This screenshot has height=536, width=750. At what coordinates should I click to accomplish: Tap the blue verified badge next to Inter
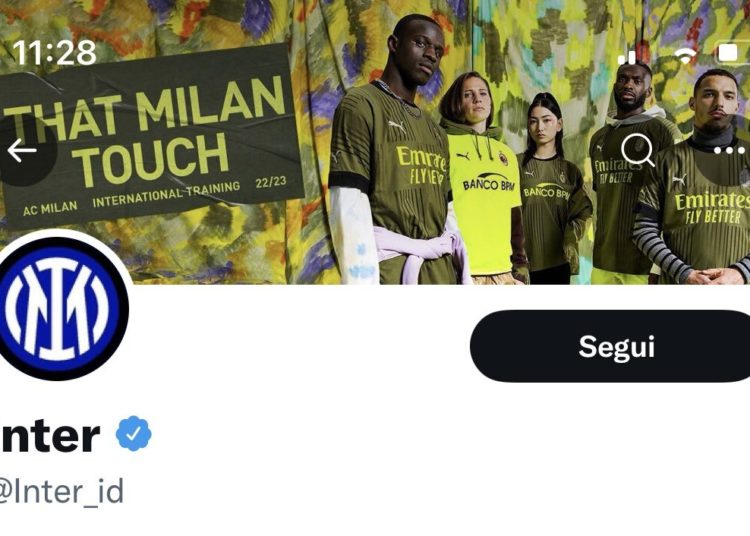pos(133,433)
